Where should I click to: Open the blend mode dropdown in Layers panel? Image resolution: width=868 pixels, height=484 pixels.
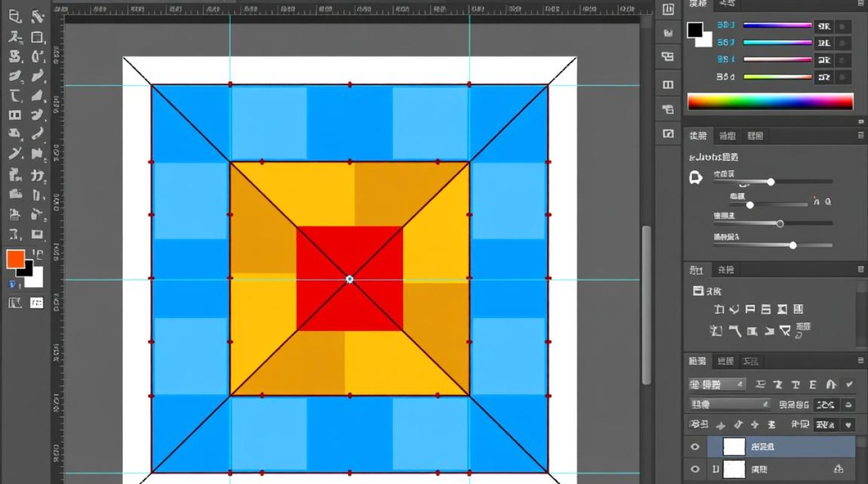(729, 405)
